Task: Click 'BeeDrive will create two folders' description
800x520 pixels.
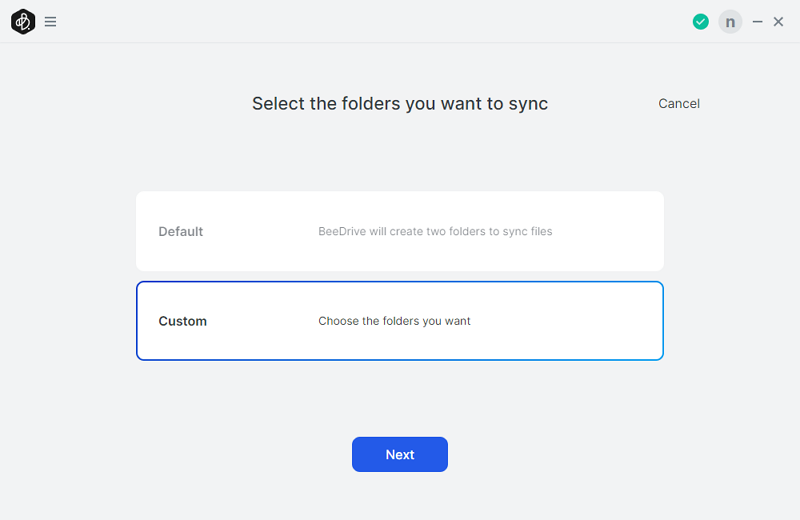Action: click(435, 232)
